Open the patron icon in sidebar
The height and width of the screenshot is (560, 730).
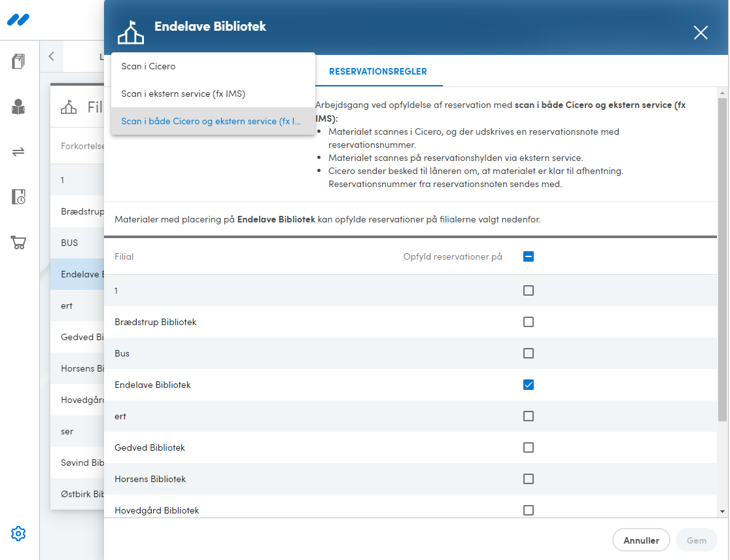(x=18, y=107)
